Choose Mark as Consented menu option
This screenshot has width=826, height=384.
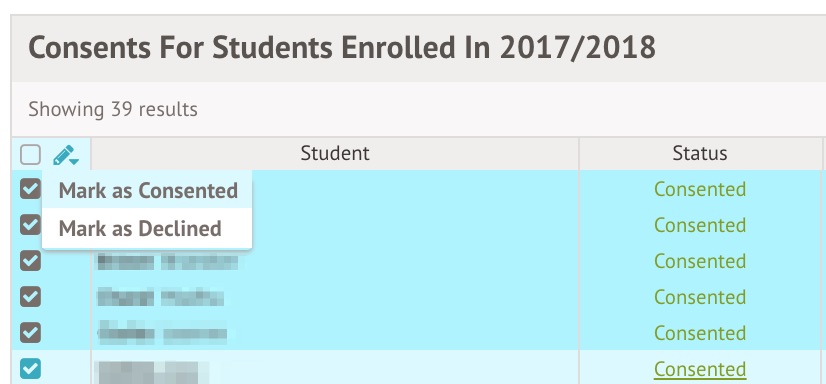(147, 190)
